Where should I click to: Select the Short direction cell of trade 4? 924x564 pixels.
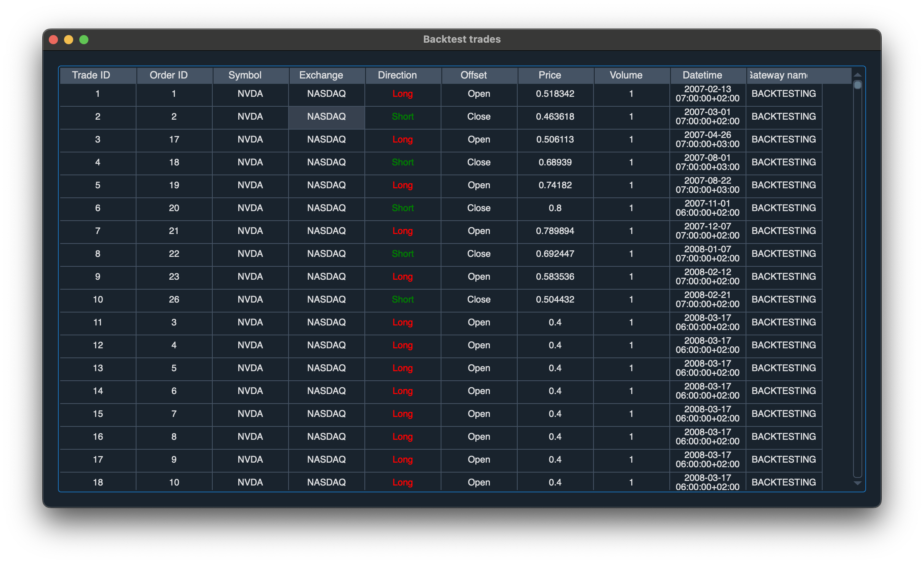403,162
